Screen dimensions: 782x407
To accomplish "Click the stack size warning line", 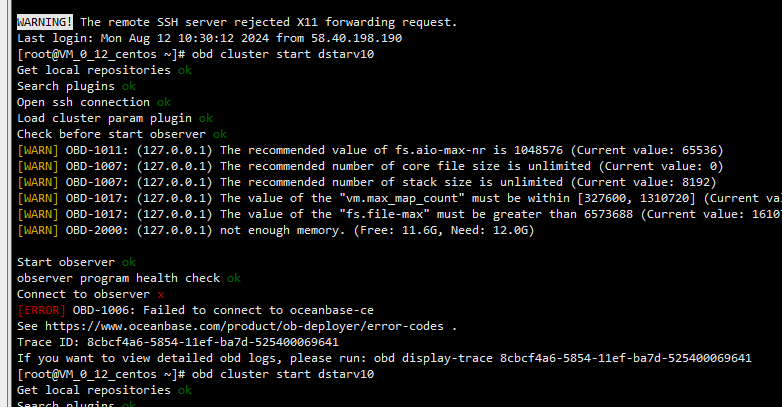I will tap(367, 182).
